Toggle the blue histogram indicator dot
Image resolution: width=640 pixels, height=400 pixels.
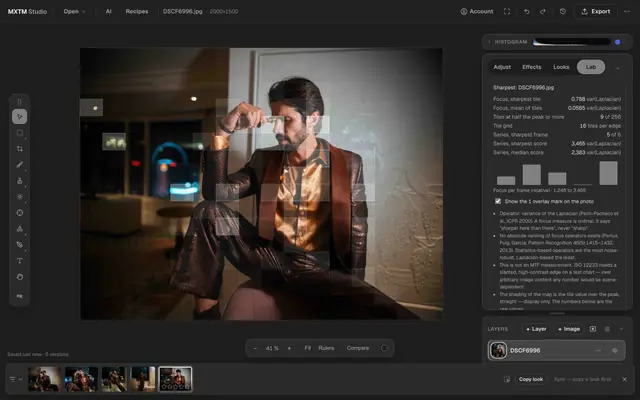tap(617, 42)
